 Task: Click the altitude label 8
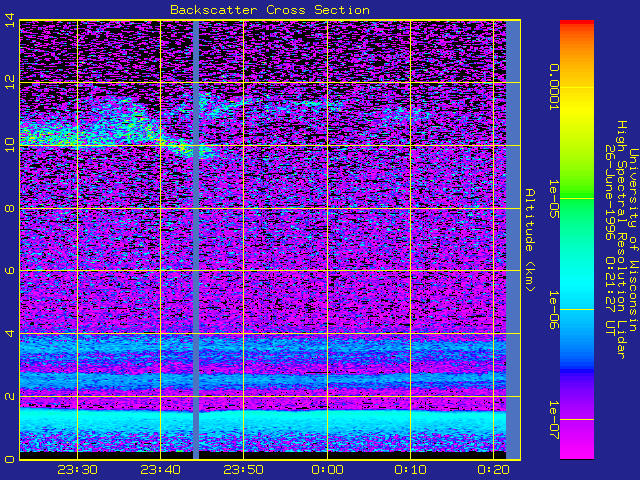(x=9, y=209)
